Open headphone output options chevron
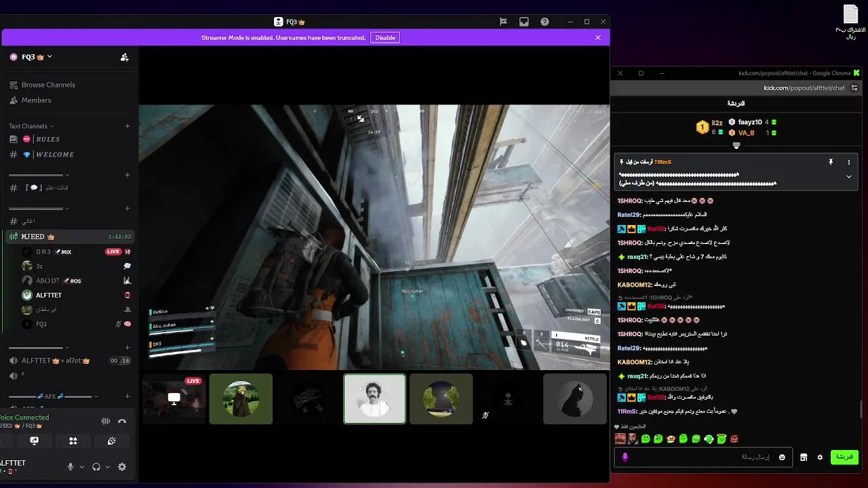The width and height of the screenshot is (868, 488). click(x=107, y=467)
